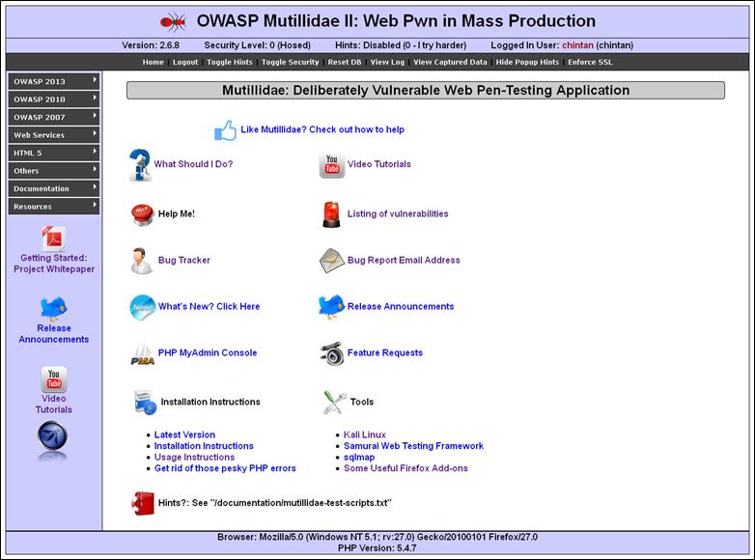
Task: Click the PMA PHP MyAdmin Console icon
Action: [142, 353]
